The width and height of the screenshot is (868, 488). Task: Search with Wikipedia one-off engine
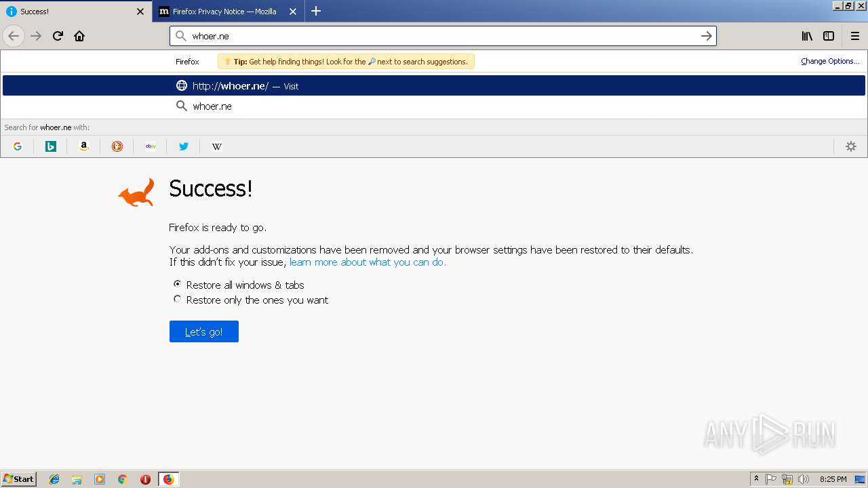click(x=217, y=146)
